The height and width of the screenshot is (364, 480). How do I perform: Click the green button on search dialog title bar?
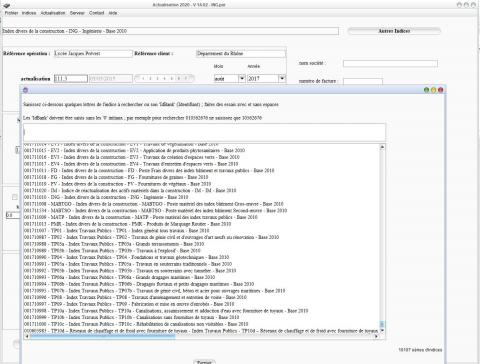(426, 90)
